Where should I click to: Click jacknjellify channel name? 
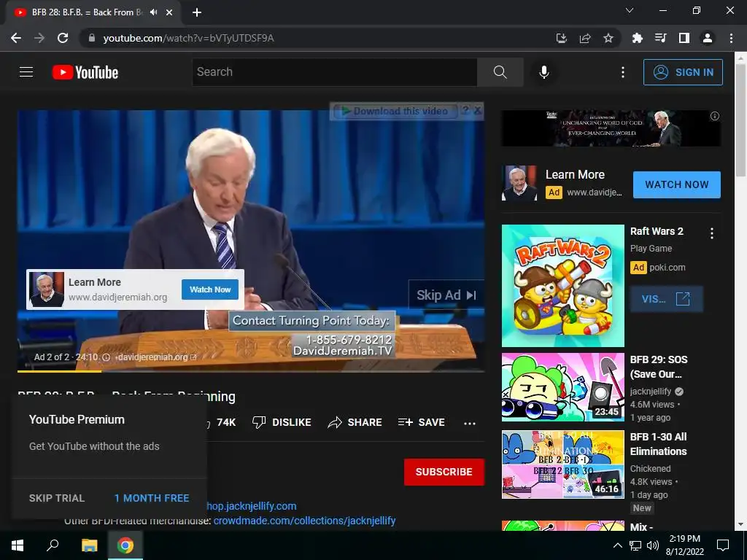click(x=650, y=392)
